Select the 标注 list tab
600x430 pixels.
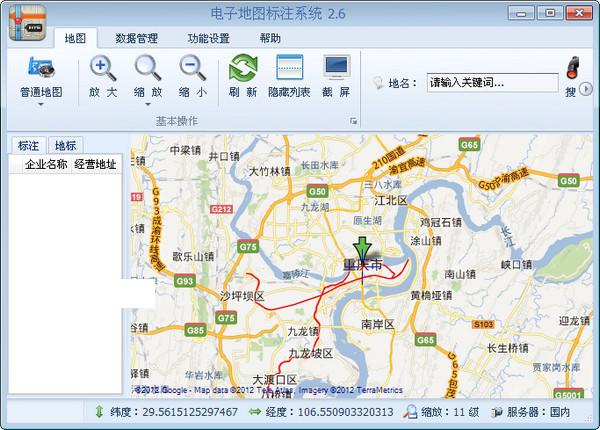click(29, 146)
